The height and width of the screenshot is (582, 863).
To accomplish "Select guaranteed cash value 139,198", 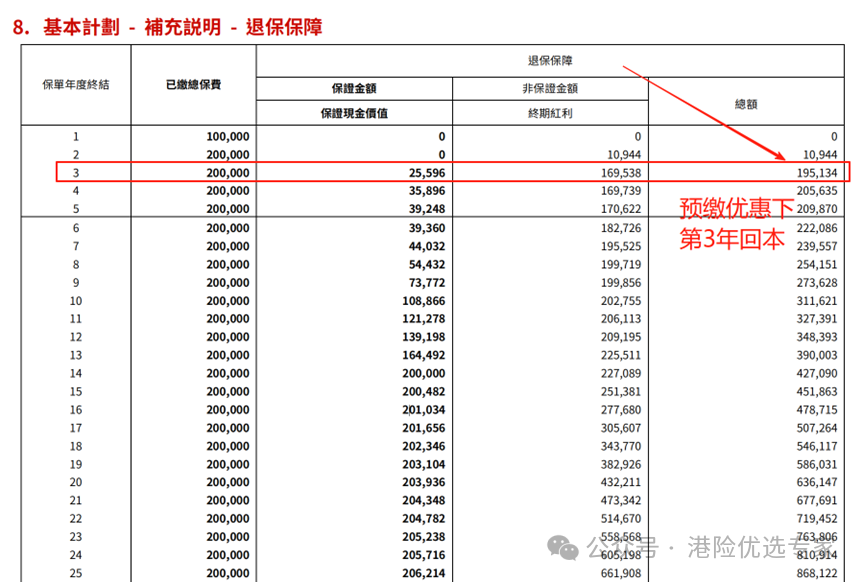I will pos(423,337).
